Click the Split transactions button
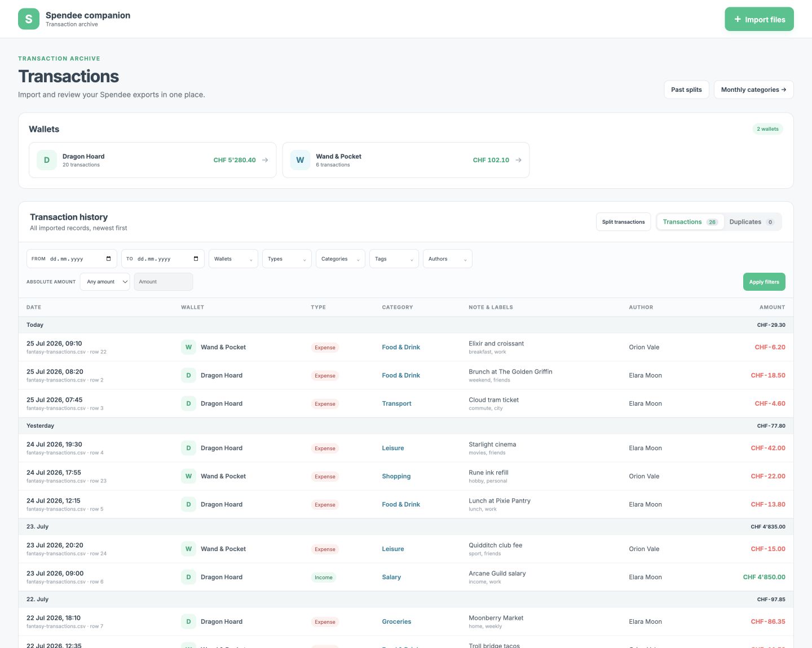Screen dimensions: 812x648 click(x=623, y=222)
